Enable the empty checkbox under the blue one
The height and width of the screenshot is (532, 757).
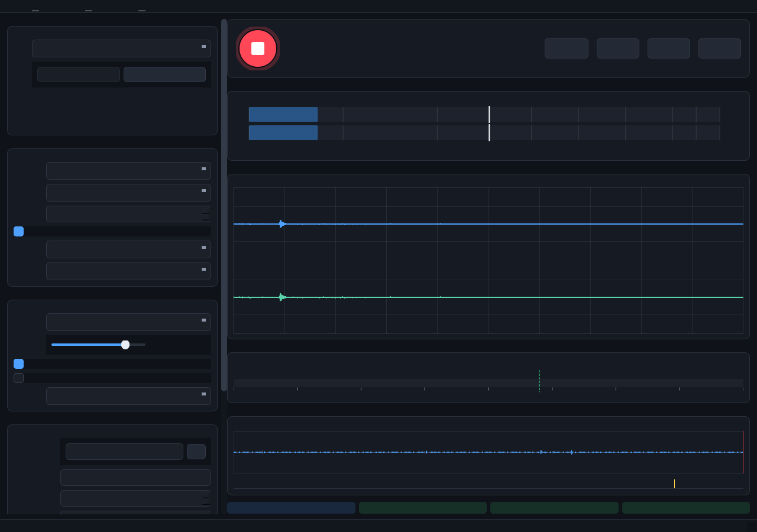19,378
